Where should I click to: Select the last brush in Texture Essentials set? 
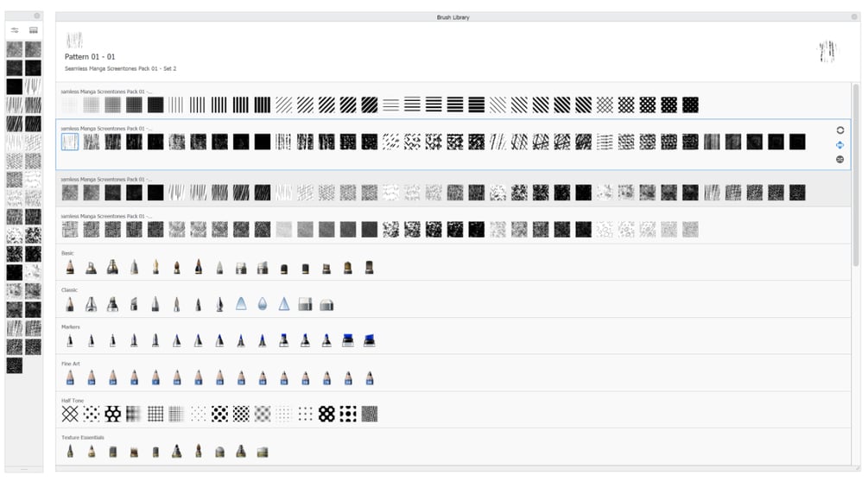263,452
